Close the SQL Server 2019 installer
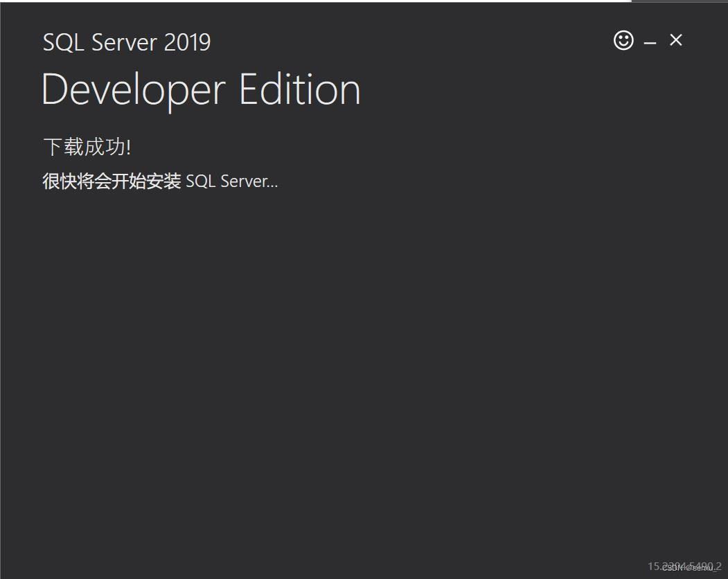 (x=676, y=41)
